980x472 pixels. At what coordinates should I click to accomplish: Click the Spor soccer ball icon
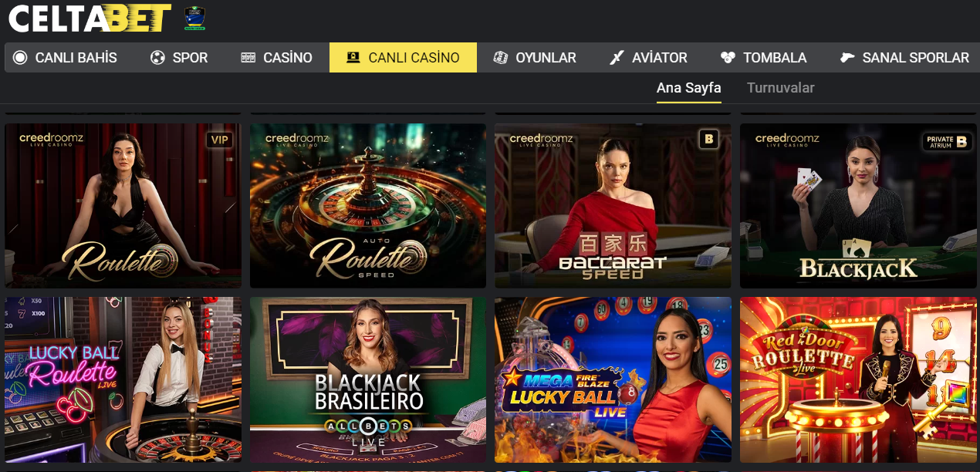click(x=157, y=58)
